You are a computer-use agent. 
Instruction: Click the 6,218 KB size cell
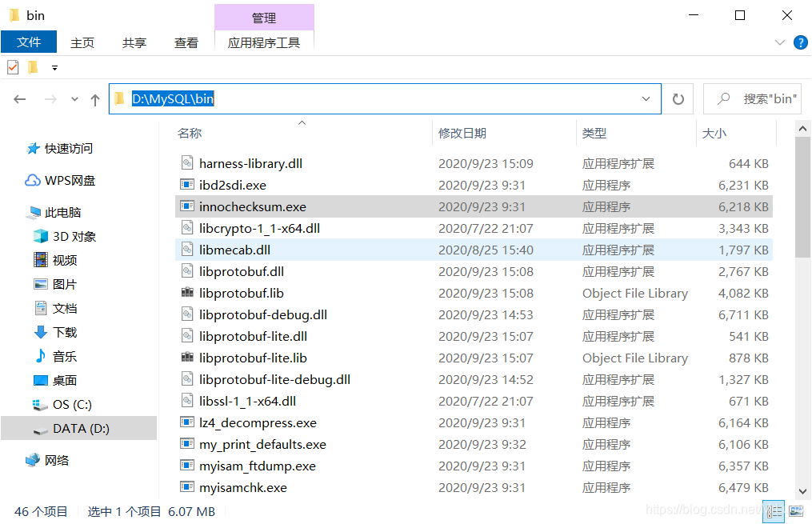(743, 206)
